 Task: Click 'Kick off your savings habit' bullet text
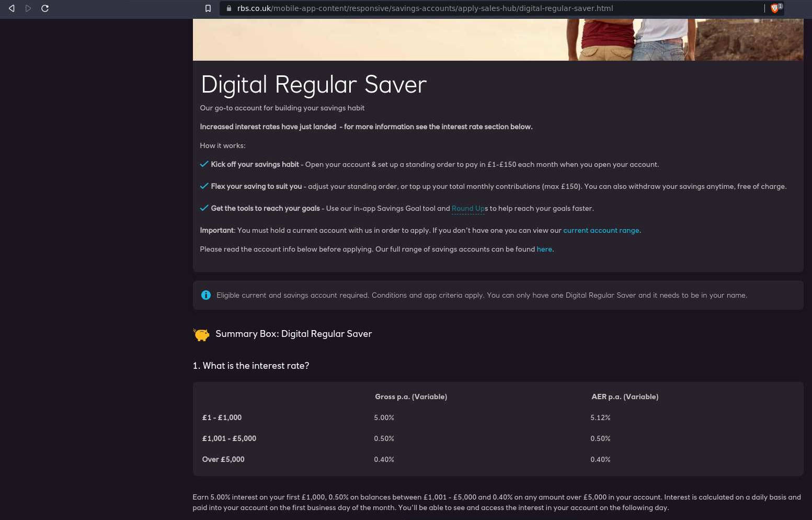point(255,164)
